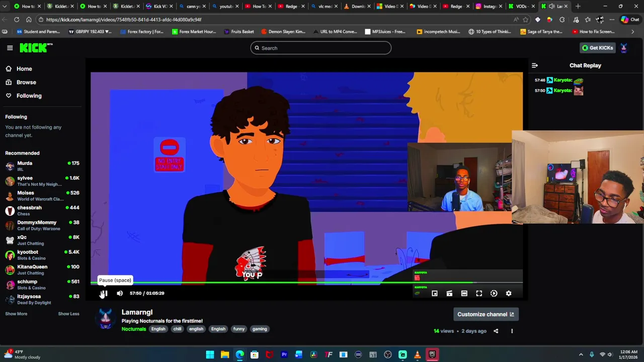Open the Lamarngl channel avatar
Viewport: 644px width, 362px height.
[105, 319]
